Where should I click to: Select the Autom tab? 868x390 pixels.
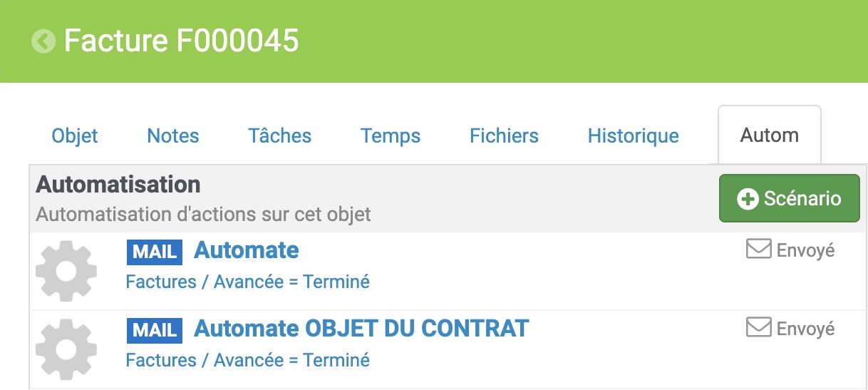coord(770,135)
